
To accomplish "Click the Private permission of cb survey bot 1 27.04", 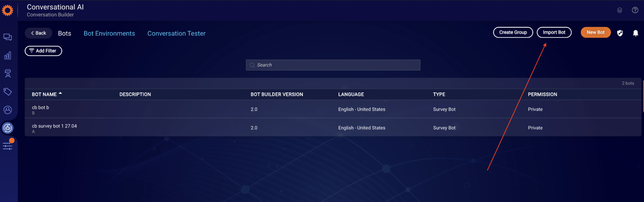I will (x=535, y=128).
